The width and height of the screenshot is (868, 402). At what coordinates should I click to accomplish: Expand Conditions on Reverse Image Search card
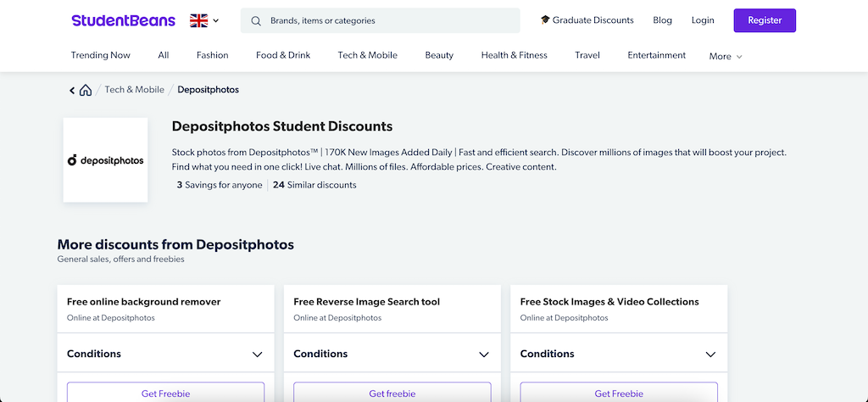[392, 354]
